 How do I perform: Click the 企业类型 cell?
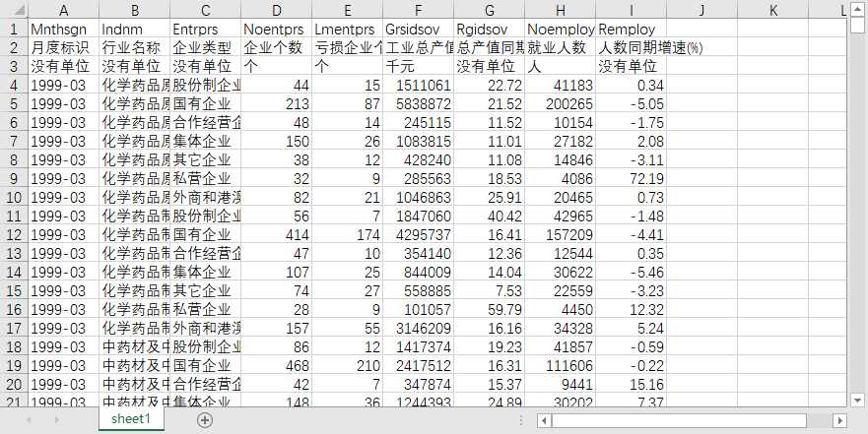[205, 47]
